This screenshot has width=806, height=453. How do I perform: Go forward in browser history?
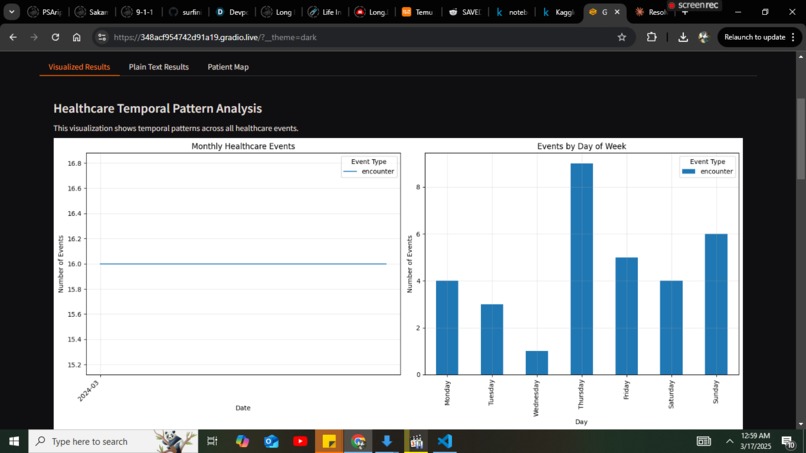pos(34,37)
